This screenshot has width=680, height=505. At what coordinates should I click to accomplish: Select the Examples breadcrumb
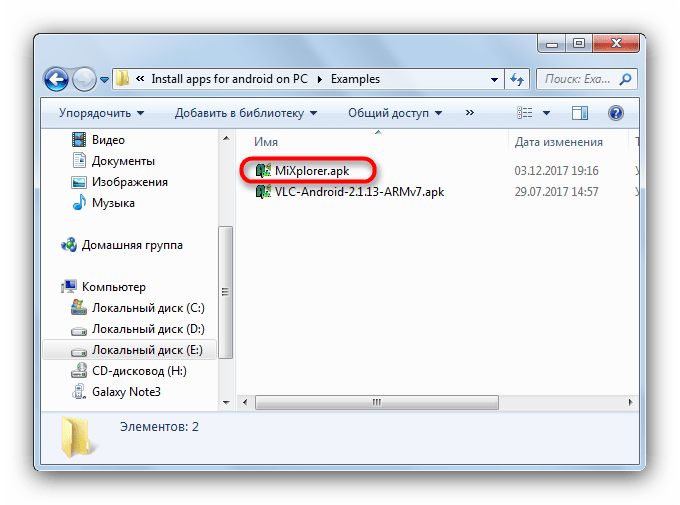tap(355, 79)
